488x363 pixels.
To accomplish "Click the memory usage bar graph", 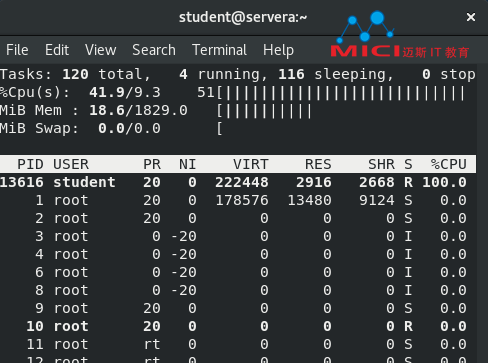I will coord(264,111).
